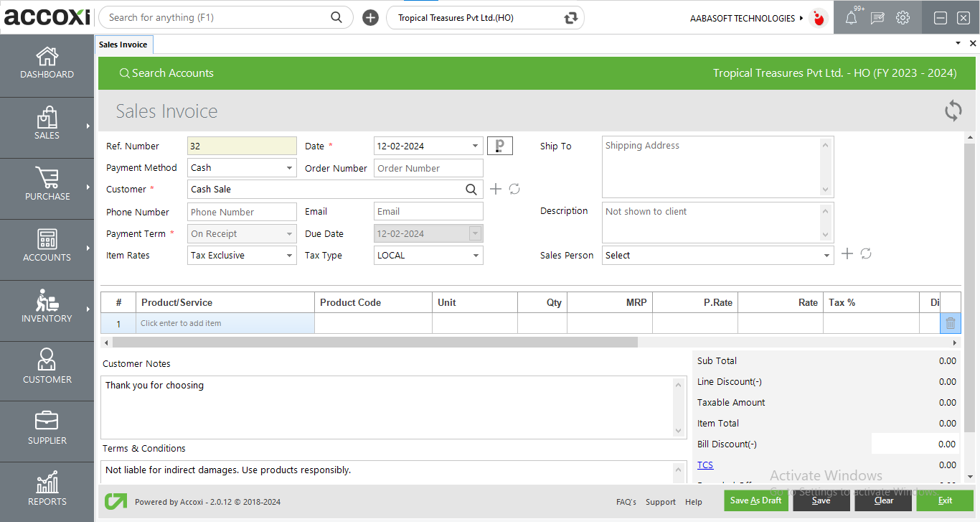
Task: Switch company using the arrows icon beside Tropical Treasures
Action: (x=569, y=17)
